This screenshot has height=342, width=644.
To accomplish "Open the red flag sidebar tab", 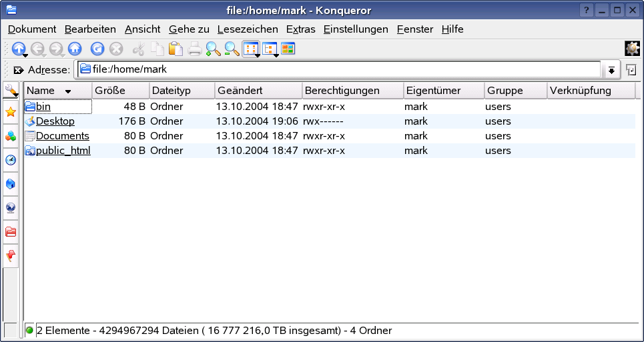I will 11,256.
